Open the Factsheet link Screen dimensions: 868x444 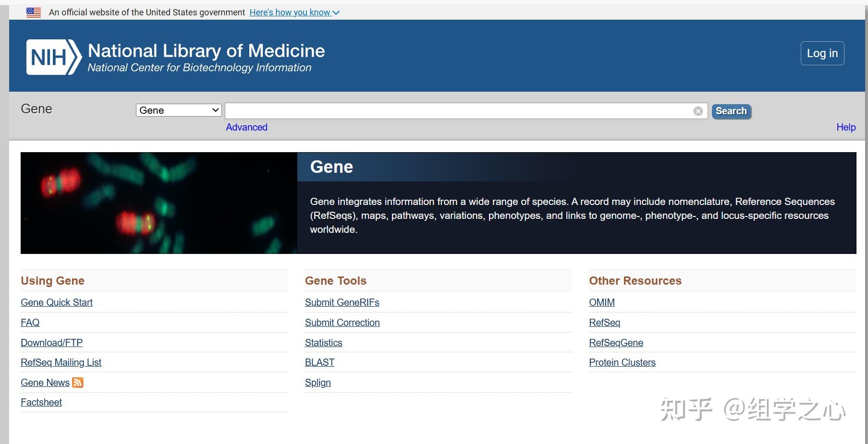click(41, 402)
